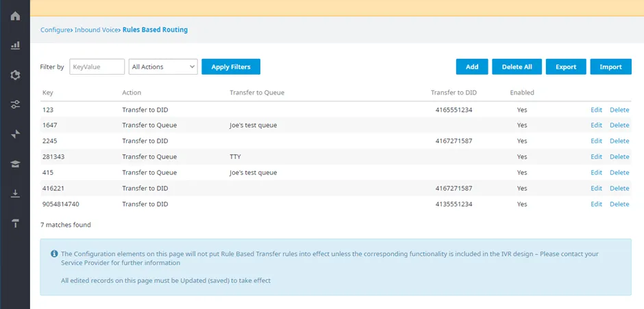Image resolution: width=644 pixels, height=309 pixels.
Task: Go to Inbound Voice in breadcrumb
Action: tap(97, 29)
